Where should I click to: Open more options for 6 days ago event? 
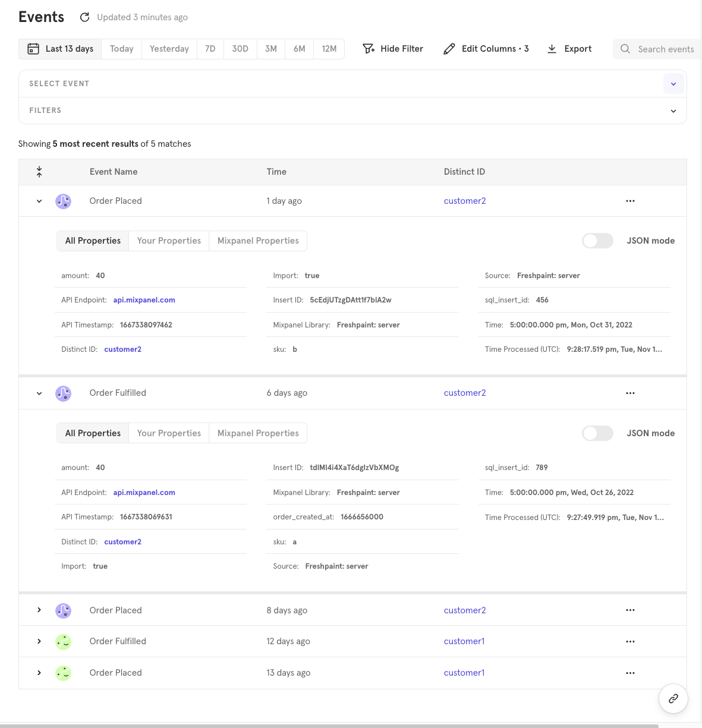click(631, 393)
